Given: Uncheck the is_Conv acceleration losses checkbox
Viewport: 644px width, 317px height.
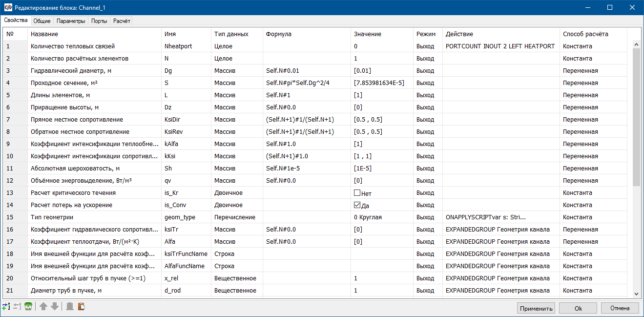Looking at the screenshot, I should (357, 205).
